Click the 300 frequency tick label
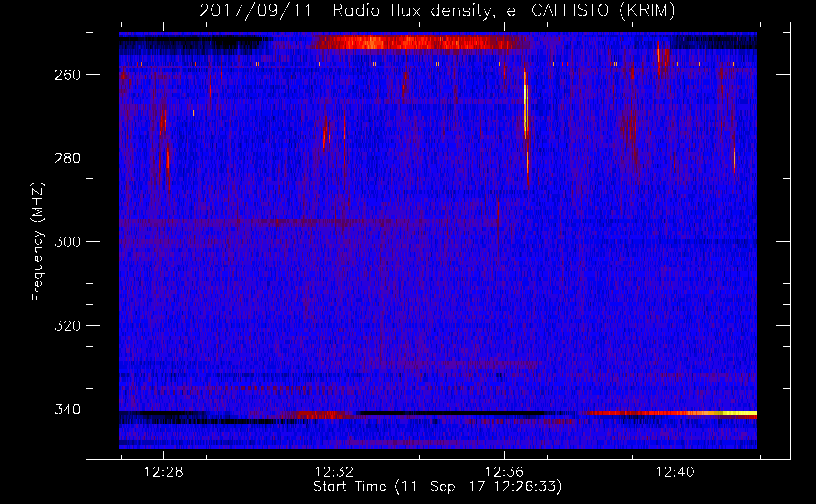Viewport: 816px width, 504px height. tap(68, 242)
